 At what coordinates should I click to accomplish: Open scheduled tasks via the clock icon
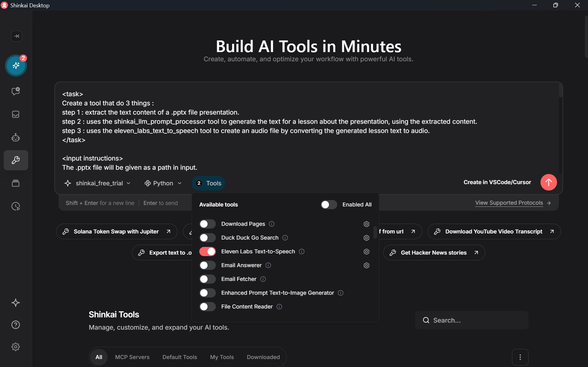pos(16,206)
